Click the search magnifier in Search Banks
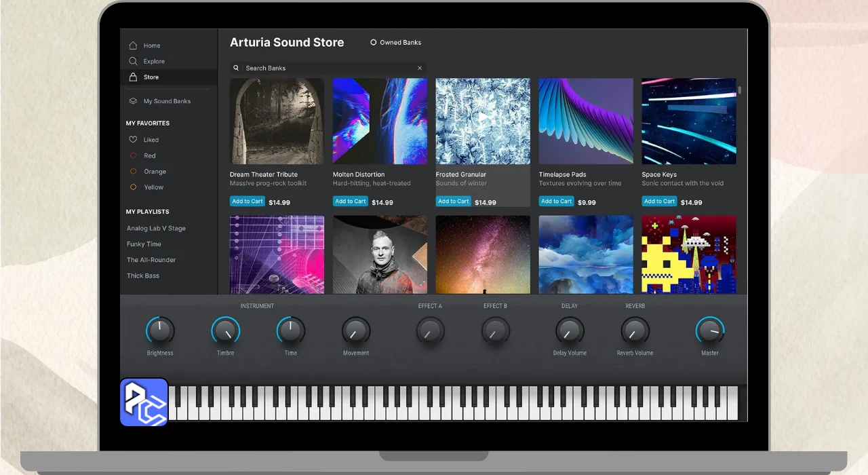The width and height of the screenshot is (868, 475). pos(237,68)
